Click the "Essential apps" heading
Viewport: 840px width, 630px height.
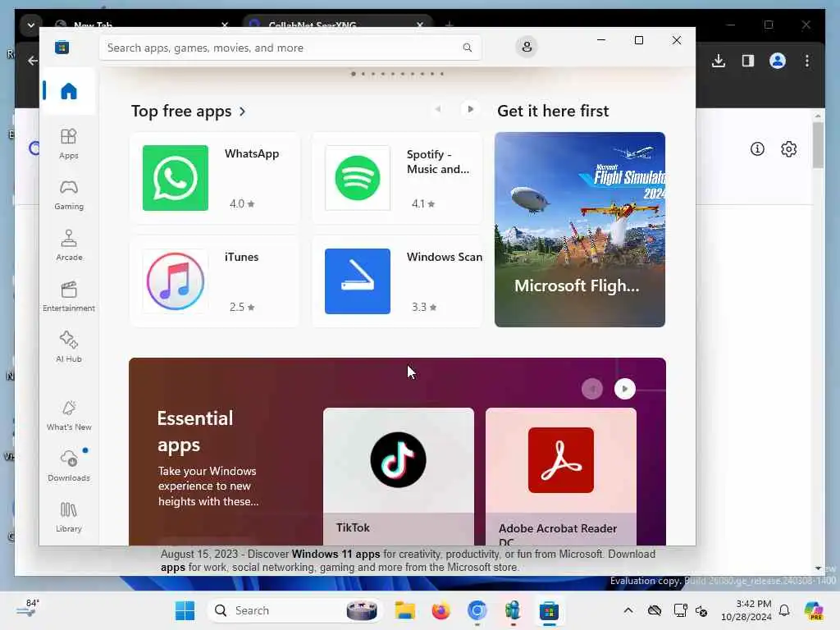tap(195, 431)
